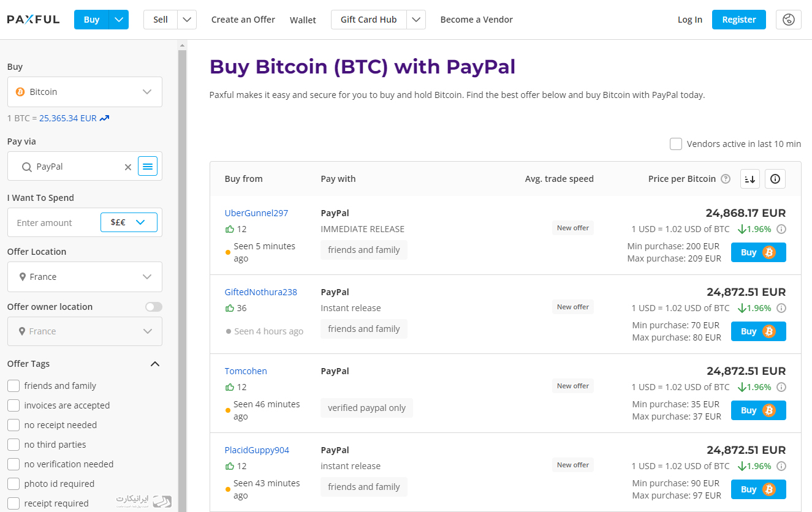Collapse the Offer Tags section
Screen dimensions: 812x512
click(x=155, y=364)
